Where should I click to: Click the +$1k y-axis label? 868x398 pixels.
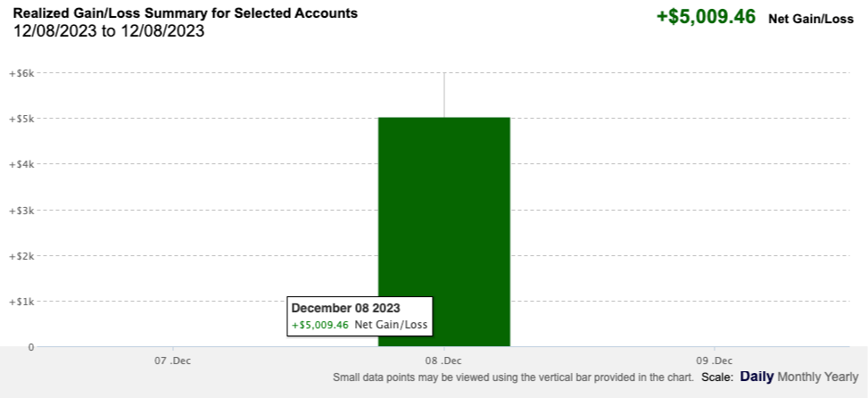(22, 302)
